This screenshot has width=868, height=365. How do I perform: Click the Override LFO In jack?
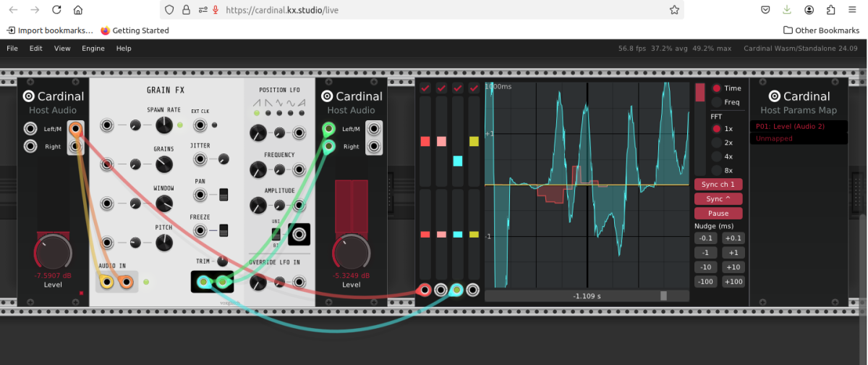299,282
